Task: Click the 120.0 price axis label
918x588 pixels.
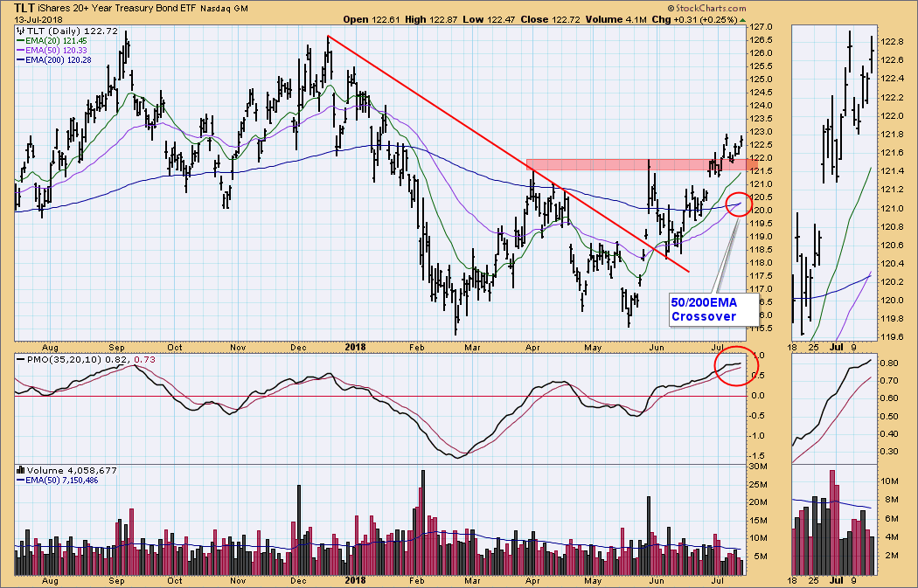Action: (762, 211)
